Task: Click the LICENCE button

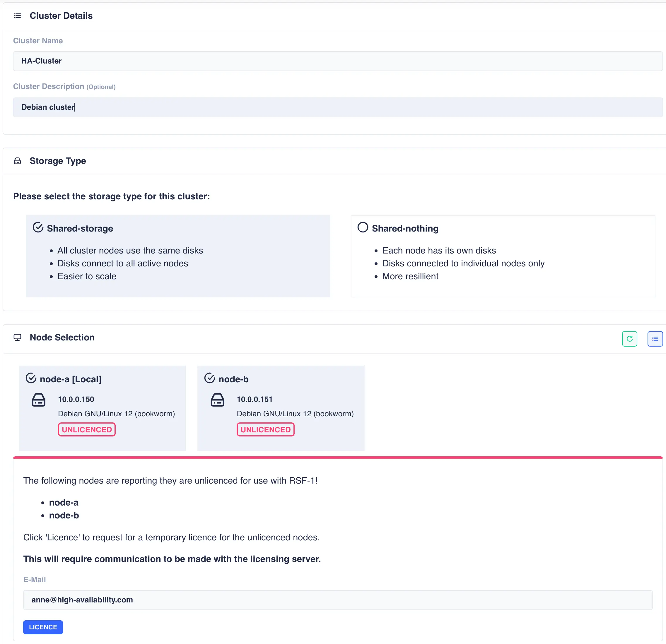Action: click(43, 627)
